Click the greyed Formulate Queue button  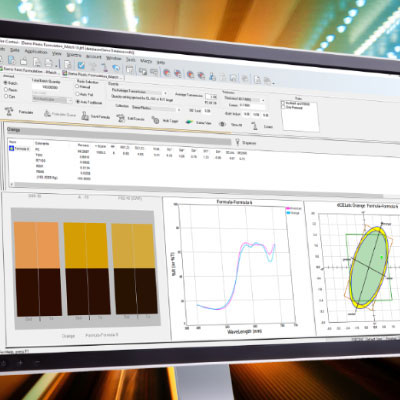[x=60, y=114]
